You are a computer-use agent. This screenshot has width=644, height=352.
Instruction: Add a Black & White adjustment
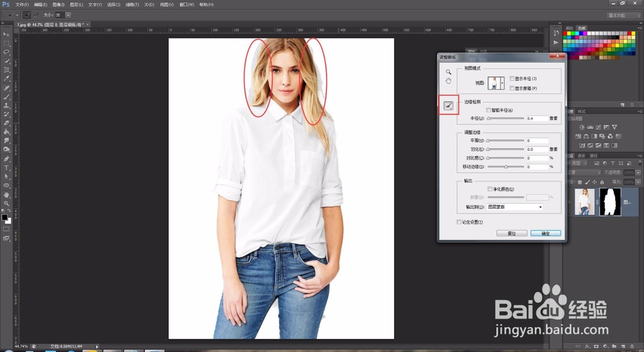click(594, 136)
